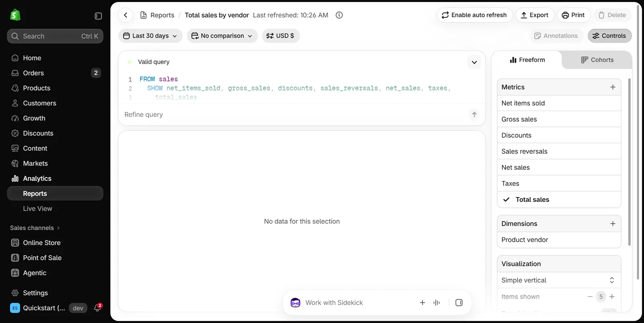This screenshot has width=644, height=323.
Task: Open the notifications bell
Action: 97,308
